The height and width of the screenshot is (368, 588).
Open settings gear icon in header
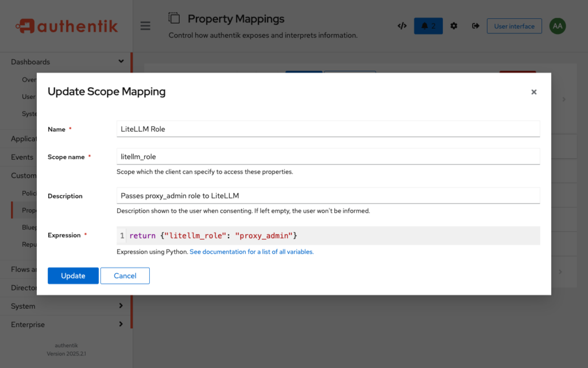[x=454, y=26]
